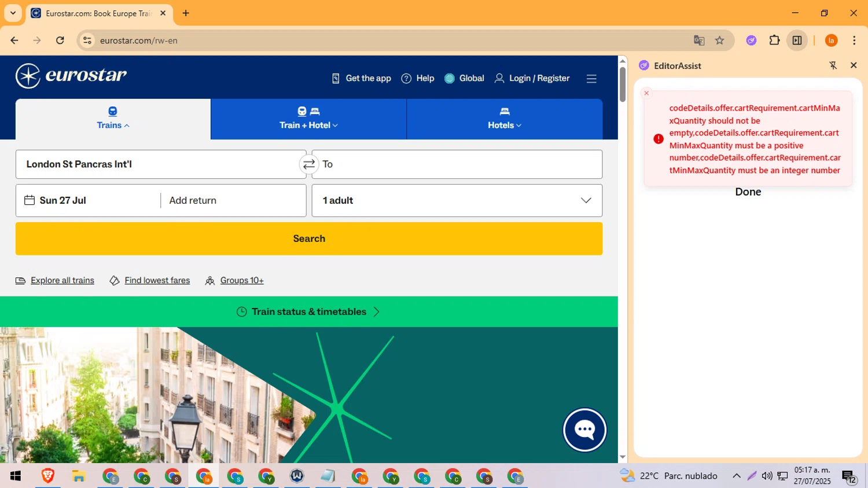868x488 pixels.
Task: Open the Windows notification center
Action: pos(849,476)
